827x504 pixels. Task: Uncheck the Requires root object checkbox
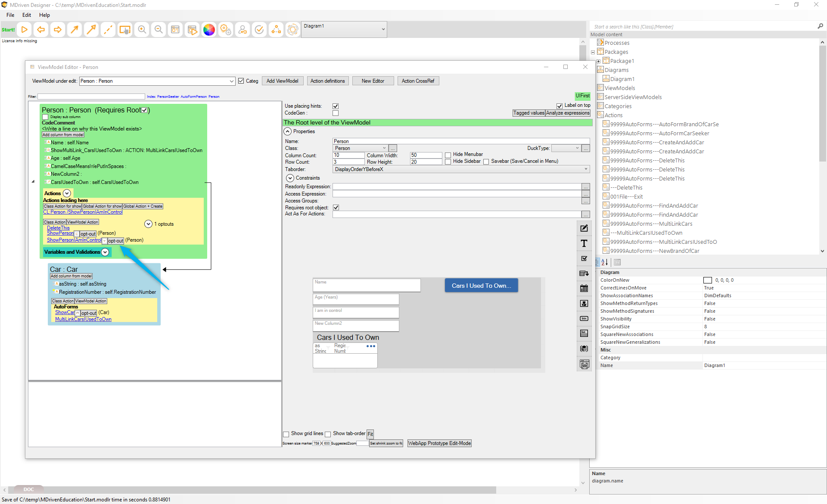coord(336,208)
